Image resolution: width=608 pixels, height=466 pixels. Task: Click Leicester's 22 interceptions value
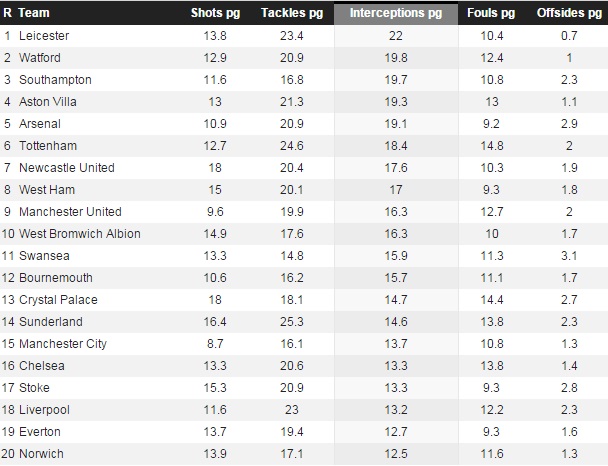396,36
